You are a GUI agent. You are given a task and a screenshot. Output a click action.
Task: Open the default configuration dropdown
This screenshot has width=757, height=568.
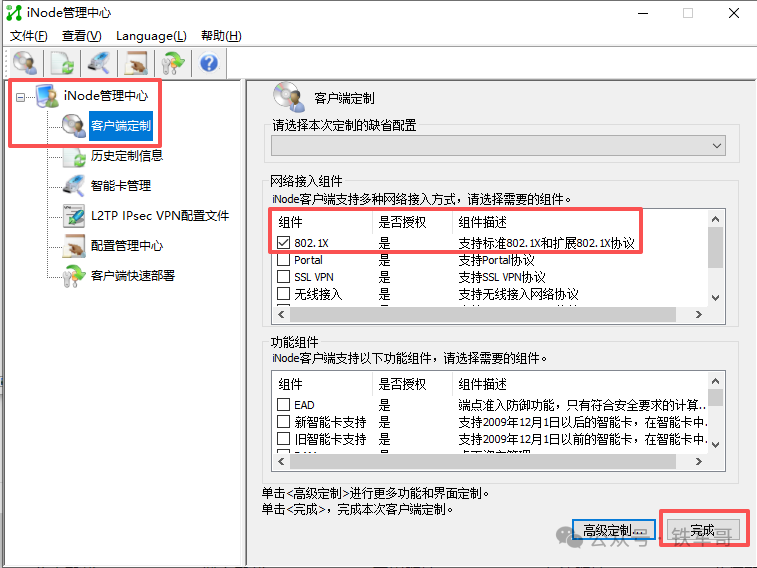point(715,146)
